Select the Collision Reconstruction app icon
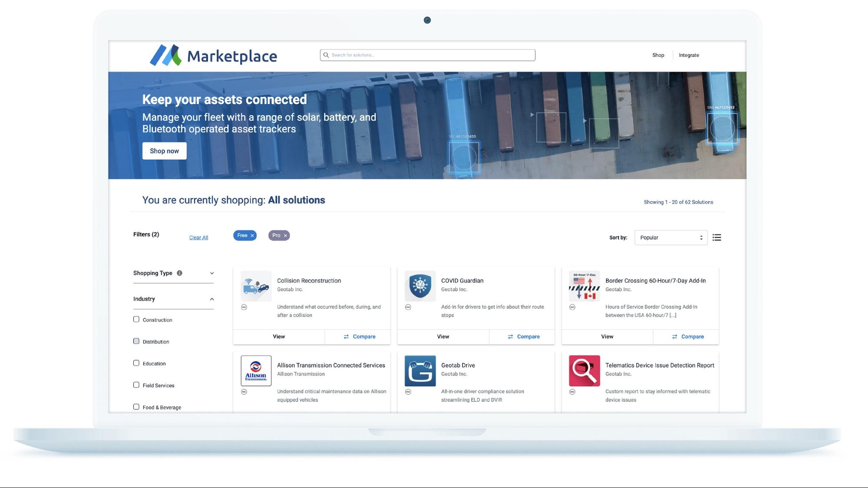The width and height of the screenshot is (868, 488). pos(256,286)
